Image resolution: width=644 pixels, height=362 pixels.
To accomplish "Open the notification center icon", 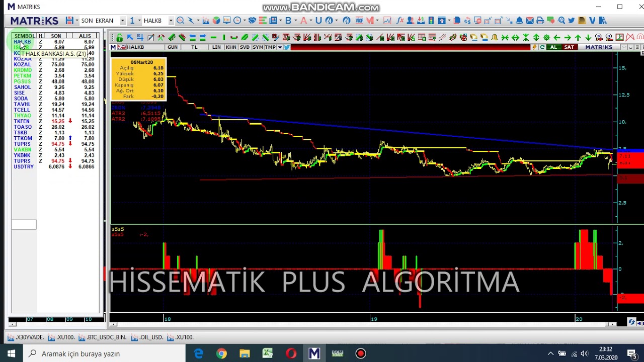I will pyautogui.click(x=632, y=353).
